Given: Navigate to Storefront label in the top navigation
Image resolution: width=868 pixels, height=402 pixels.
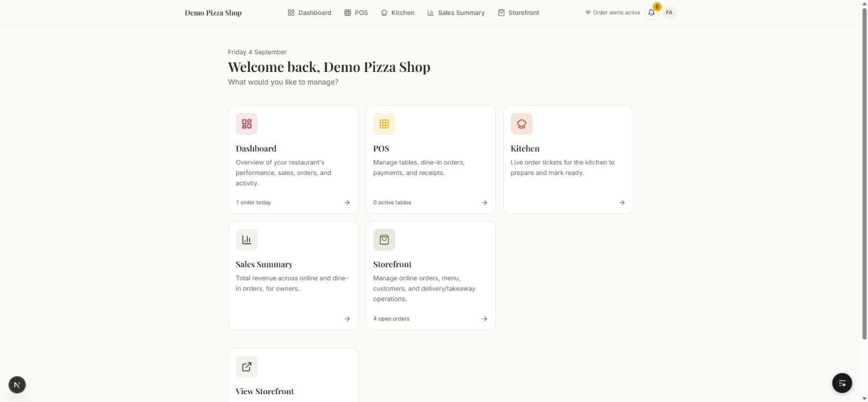Looking at the screenshot, I should 524,13.
